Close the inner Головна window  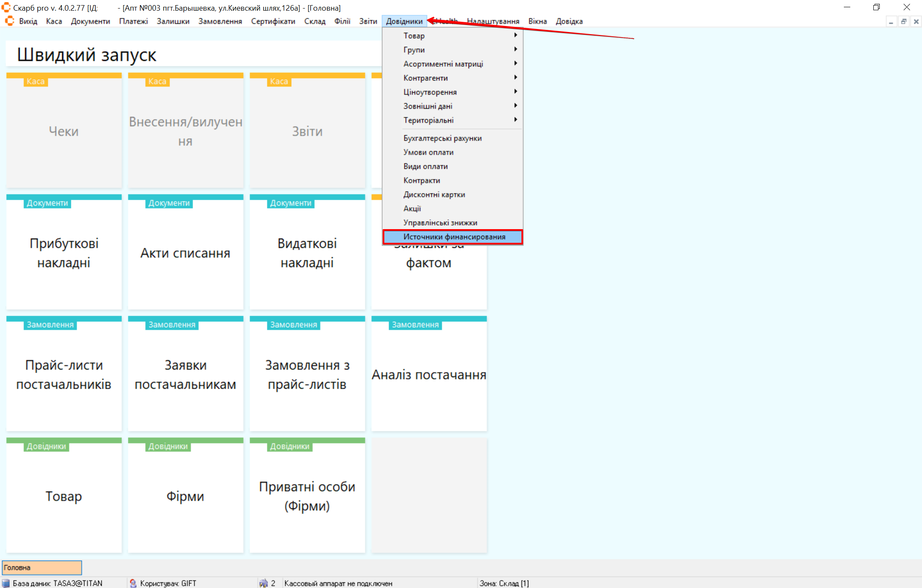pyautogui.click(x=916, y=21)
